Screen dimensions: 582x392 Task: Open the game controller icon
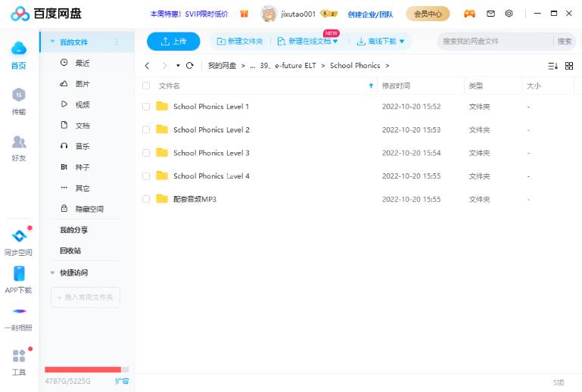click(469, 14)
